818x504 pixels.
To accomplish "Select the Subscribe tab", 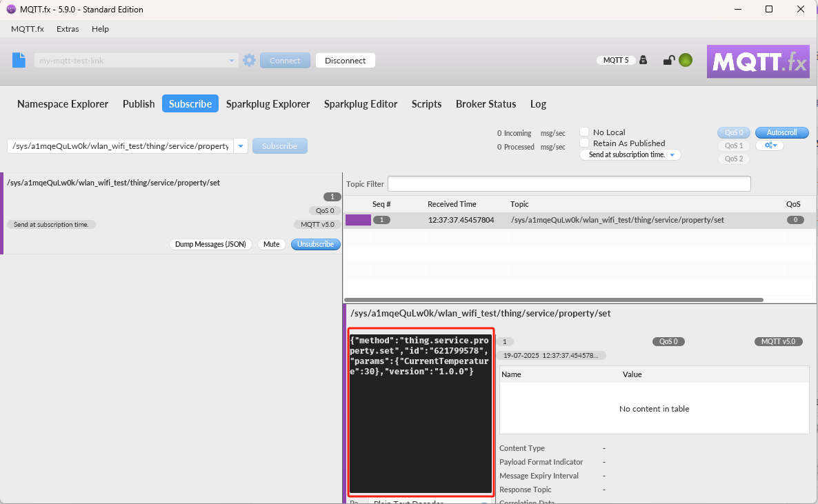I will pyautogui.click(x=190, y=104).
